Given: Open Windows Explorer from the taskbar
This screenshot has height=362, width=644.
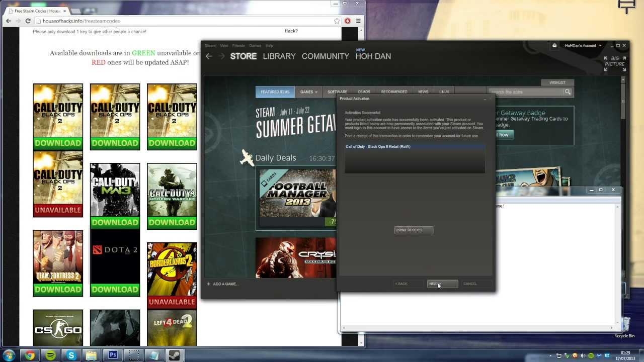Looking at the screenshot, I should tap(92, 355).
